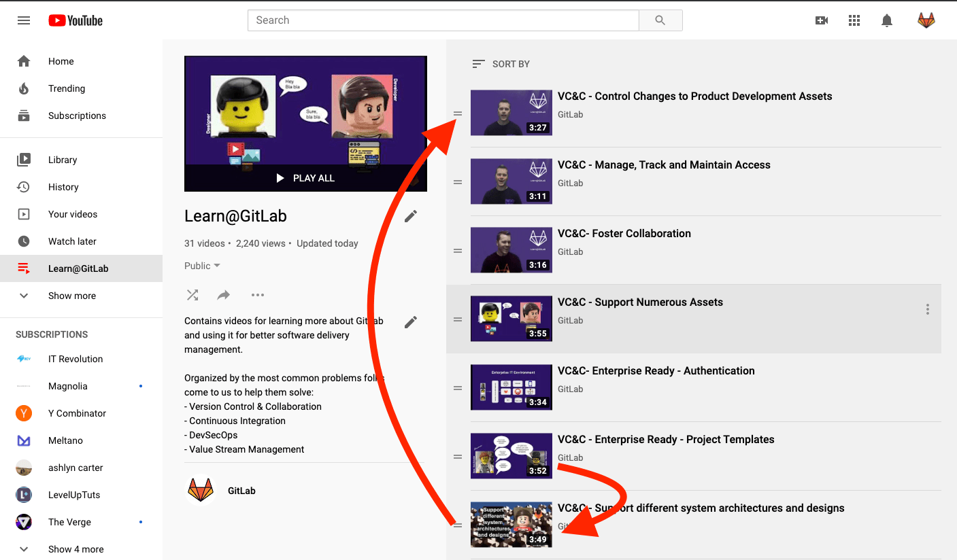Open the account avatar menu
This screenshot has width=957, height=560.
pos(926,20)
